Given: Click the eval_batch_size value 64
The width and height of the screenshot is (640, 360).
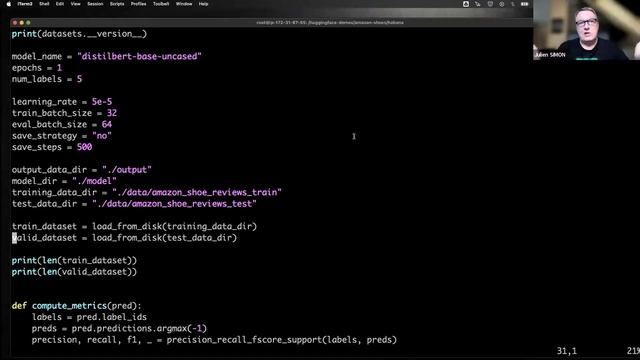Looking at the screenshot, I should point(107,124).
